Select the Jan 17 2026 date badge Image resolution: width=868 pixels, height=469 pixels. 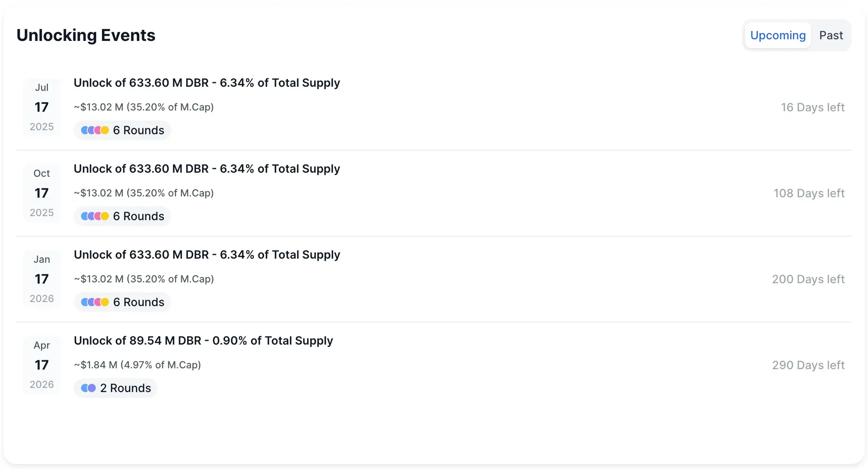[x=42, y=279]
